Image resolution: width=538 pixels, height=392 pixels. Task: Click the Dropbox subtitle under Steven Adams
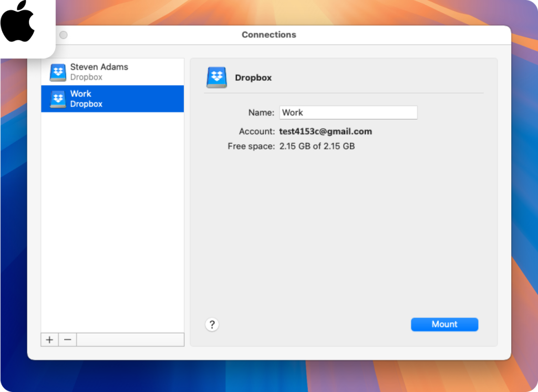click(x=86, y=77)
